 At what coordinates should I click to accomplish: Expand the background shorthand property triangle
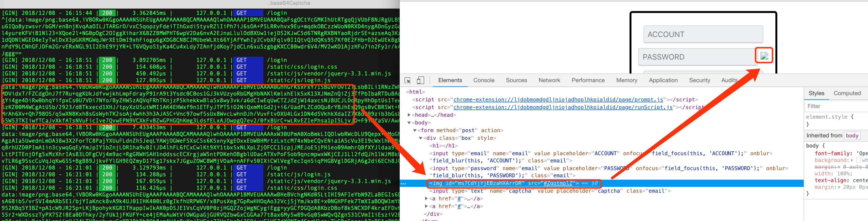point(852,160)
